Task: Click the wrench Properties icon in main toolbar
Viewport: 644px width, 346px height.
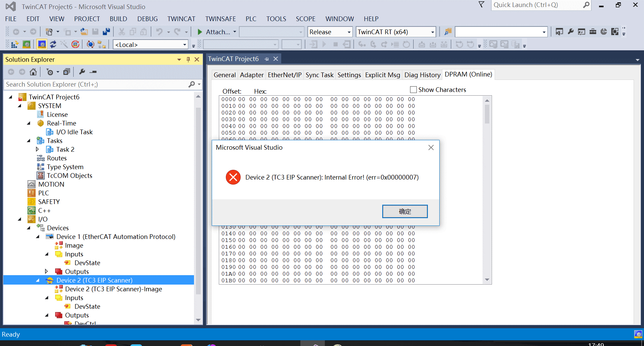Action: pyautogui.click(x=571, y=32)
